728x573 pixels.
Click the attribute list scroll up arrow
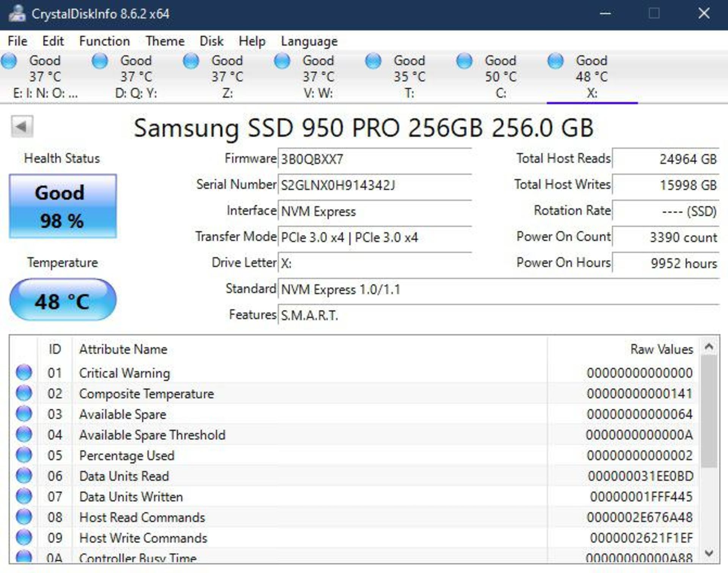point(709,346)
